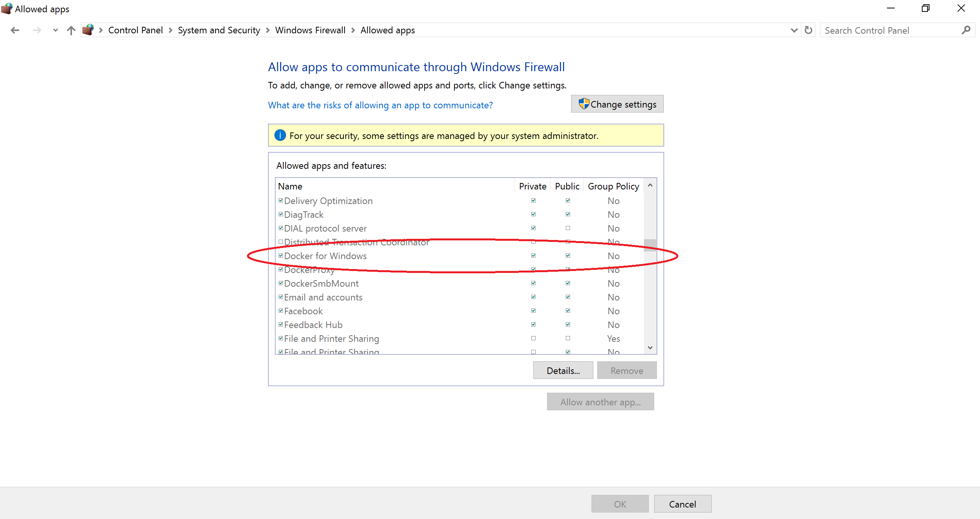Close the Allowed apps window
This screenshot has height=519, width=980.
[961, 8]
